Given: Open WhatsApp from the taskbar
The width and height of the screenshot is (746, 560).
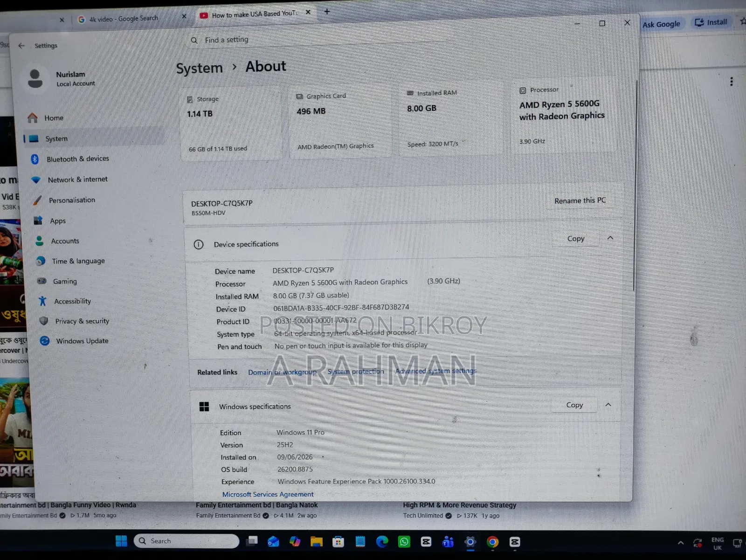Looking at the screenshot, I should [x=404, y=541].
